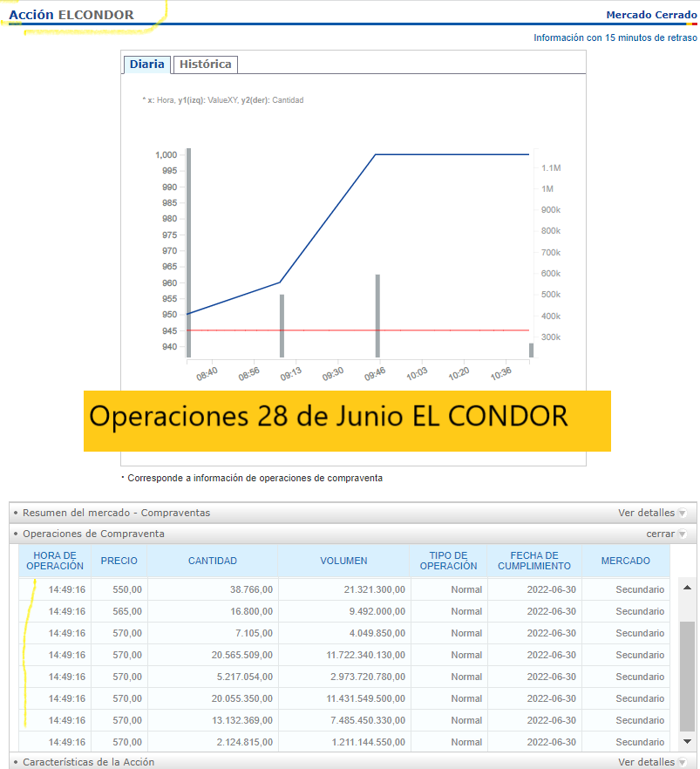Click the "Mercado Cerrado" link

(x=651, y=15)
